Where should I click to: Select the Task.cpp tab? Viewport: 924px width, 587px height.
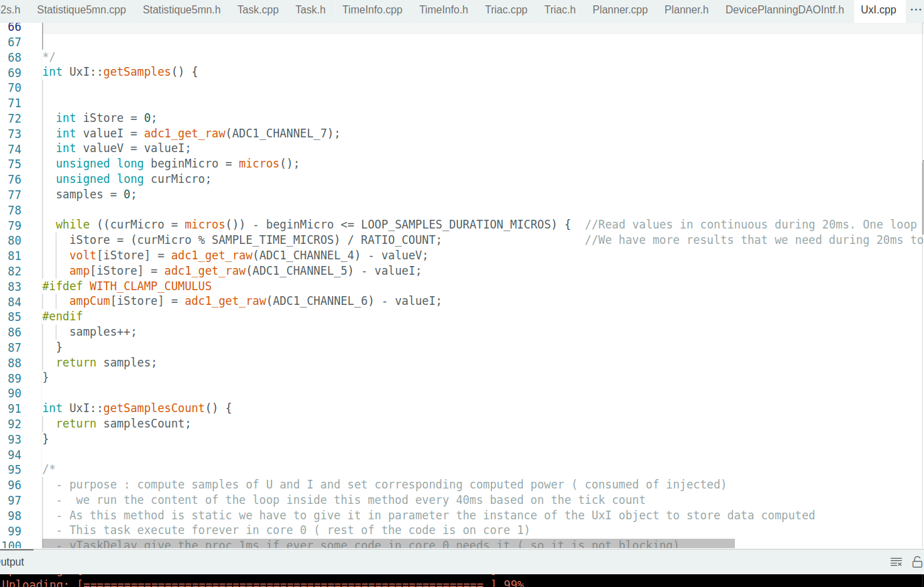coord(257,10)
